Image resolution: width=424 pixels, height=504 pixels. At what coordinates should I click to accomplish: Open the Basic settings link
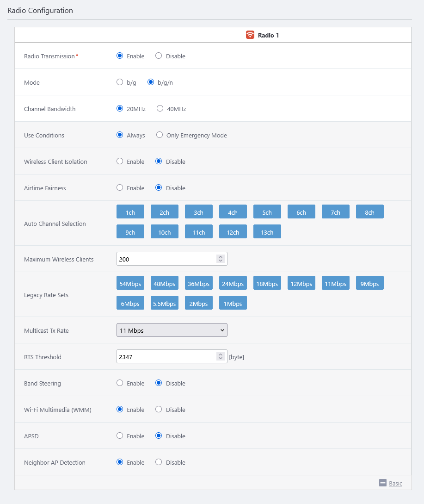coord(395,483)
